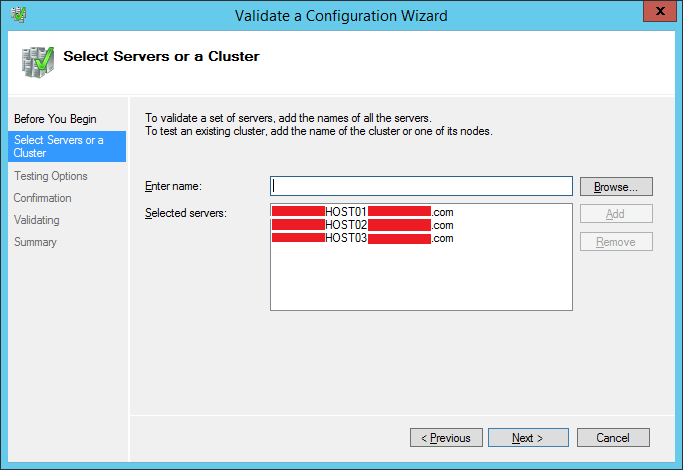Image resolution: width=683 pixels, height=470 pixels.
Task: Open the Testing Options step
Action: pyautogui.click(x=51, y=176)
